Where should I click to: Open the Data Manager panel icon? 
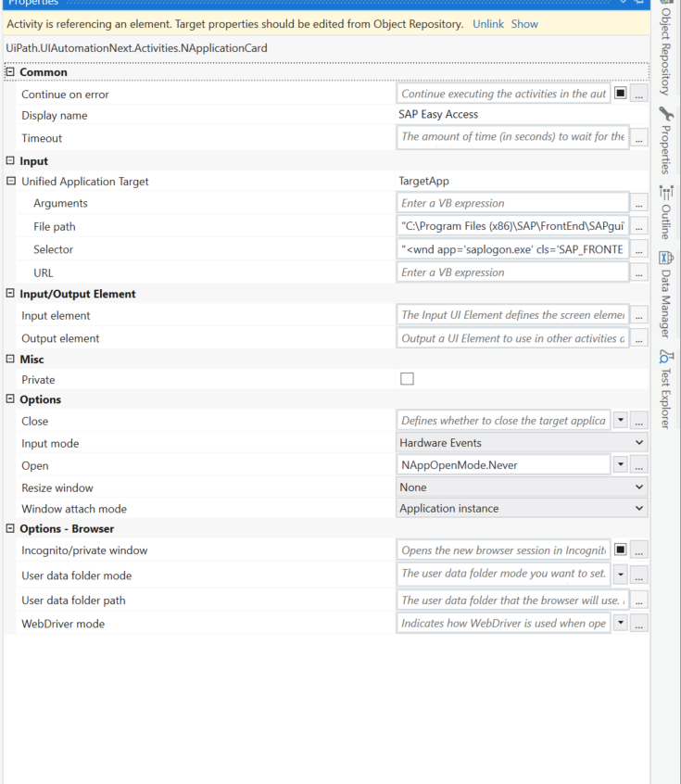(x=665, y=258)
